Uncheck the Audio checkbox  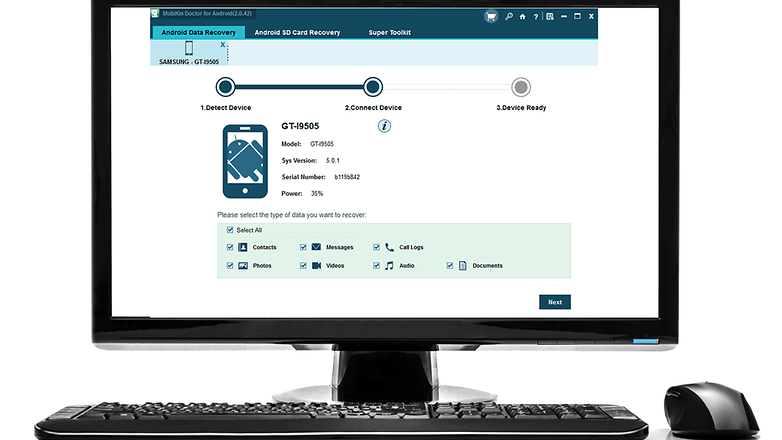pyautogui.click(x=377, y=265)
